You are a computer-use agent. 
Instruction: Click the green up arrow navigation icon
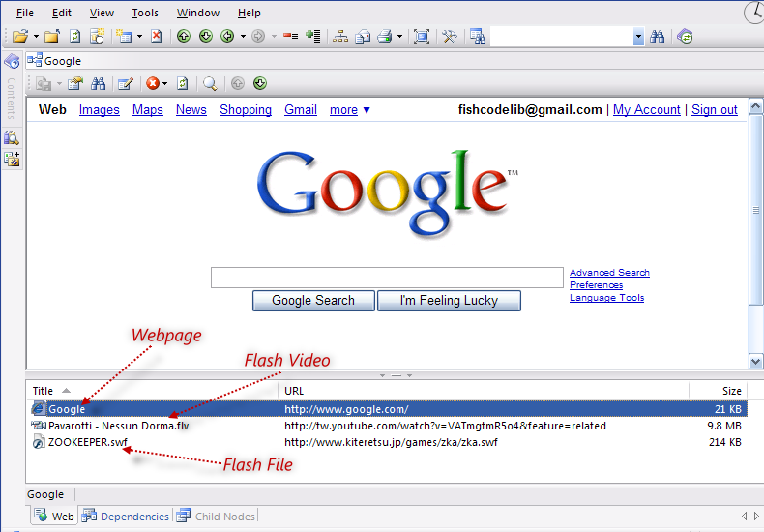pyautogui.click(x=184, y=36)
